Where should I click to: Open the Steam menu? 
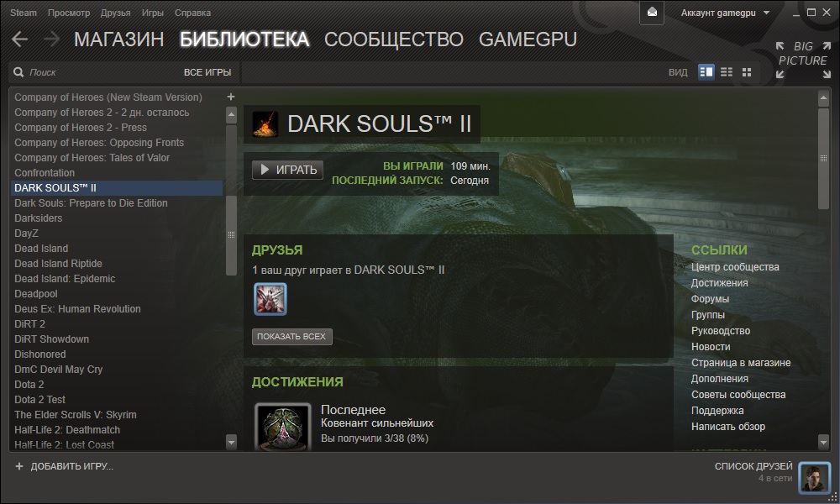point(24,13)
